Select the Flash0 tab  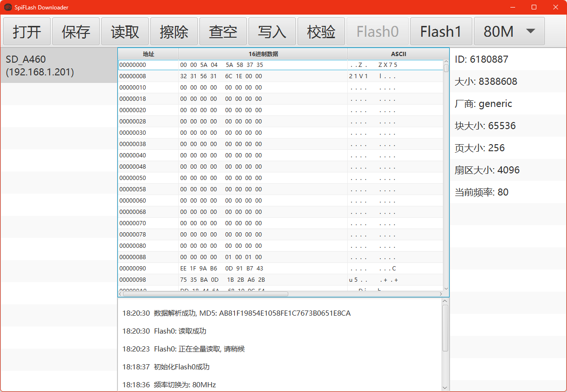[377, 31]
